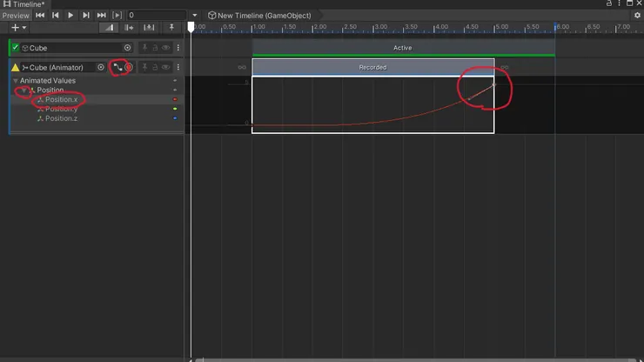Select the Recorded clip on Animator track

[x=373, y=67]
